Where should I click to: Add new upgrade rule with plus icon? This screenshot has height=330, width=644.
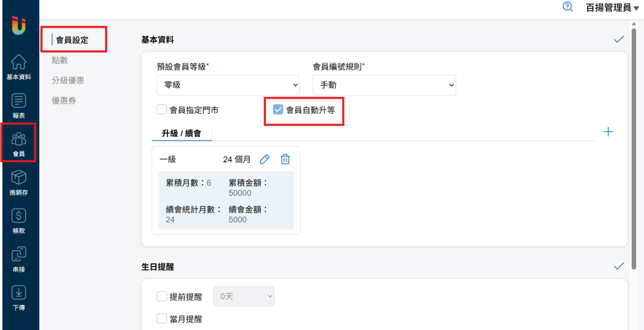[608, 132]
